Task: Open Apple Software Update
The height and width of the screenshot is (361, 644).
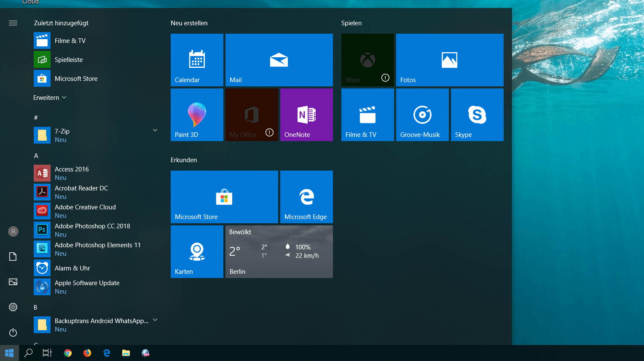Action: pos(97,287)
